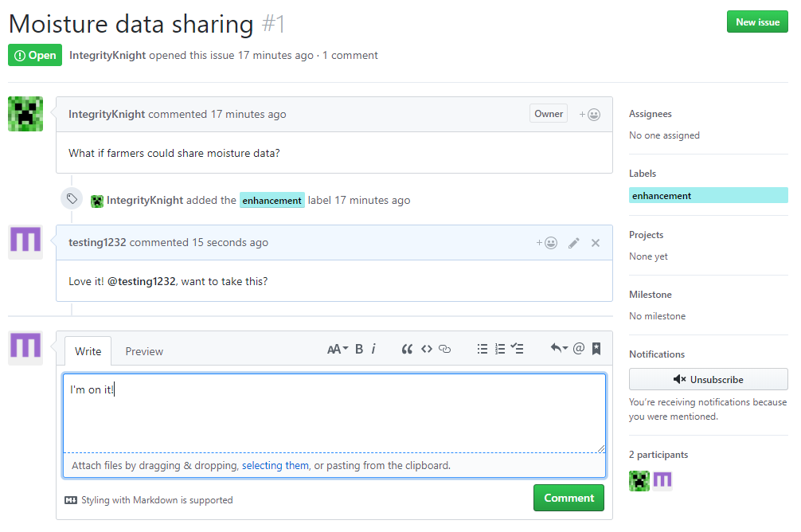Switch to the Preview tab

(143, 350)
